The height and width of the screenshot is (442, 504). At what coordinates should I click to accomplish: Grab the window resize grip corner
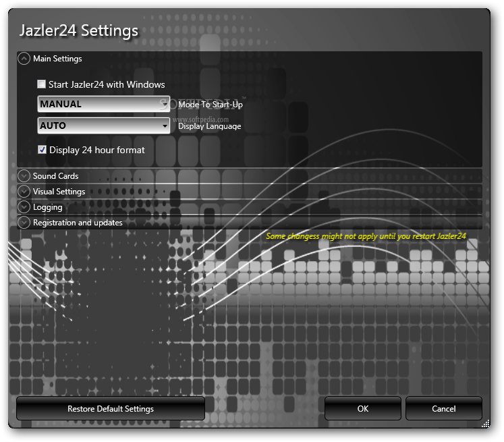pyautogui.click(x=485, y=423)
